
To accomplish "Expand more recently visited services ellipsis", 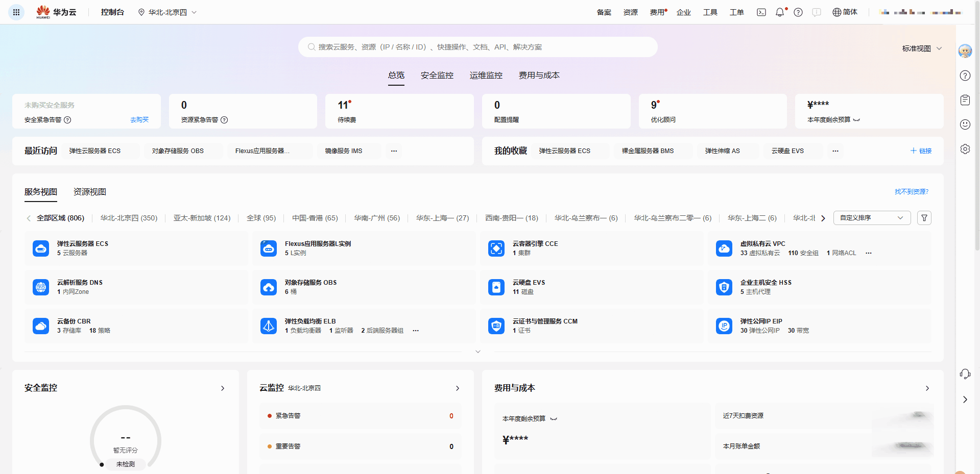I will 394,151.
